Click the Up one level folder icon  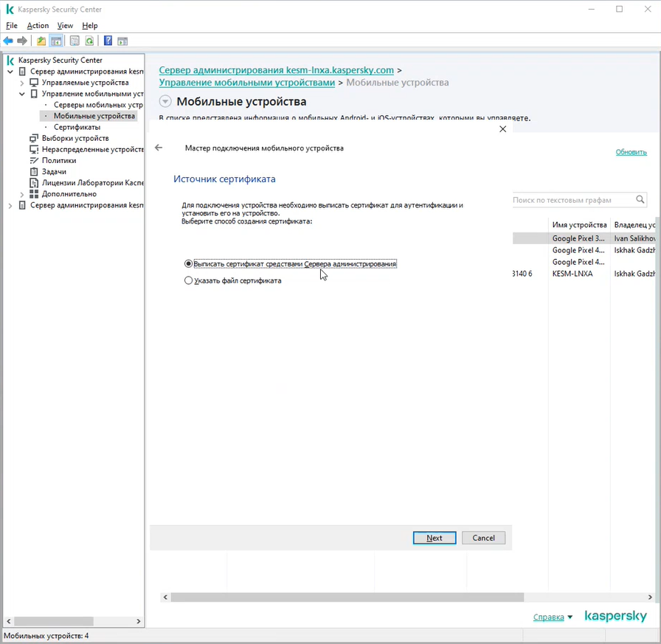tap(41, 41)
